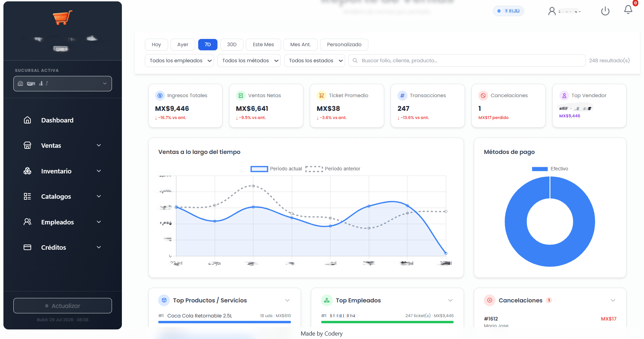This screenshot has height=339, width=644.
Task: Toggle the Período actual legend series
Action: pos(276,169)
